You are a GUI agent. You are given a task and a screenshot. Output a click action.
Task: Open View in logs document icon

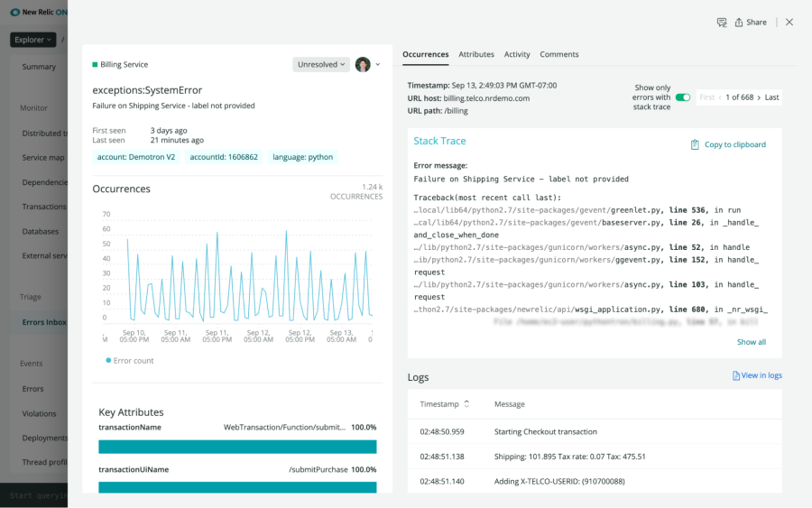[735, 375]
